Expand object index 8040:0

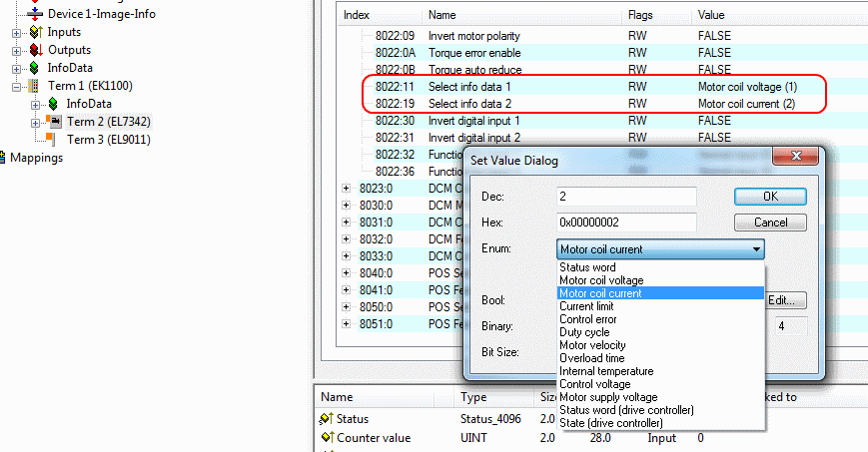(346, 272)
